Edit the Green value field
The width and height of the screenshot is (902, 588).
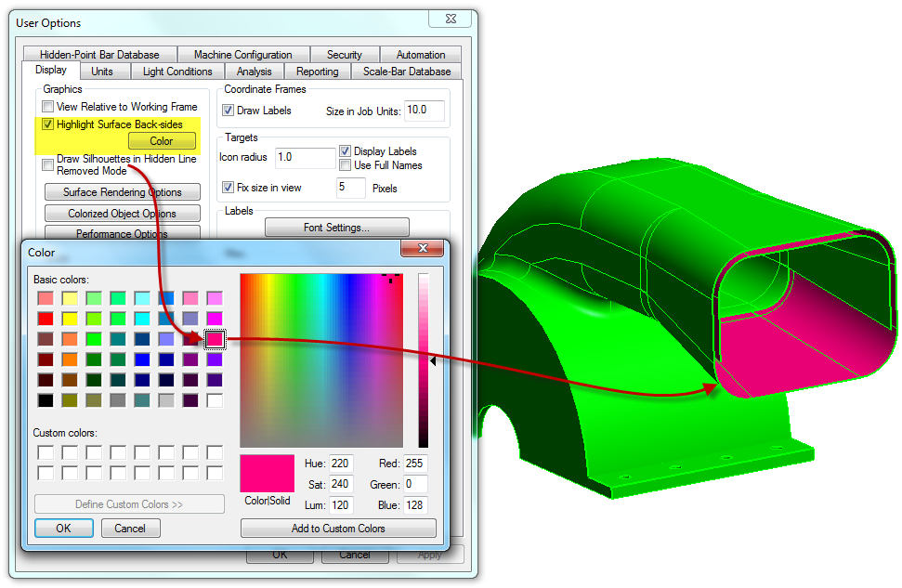click(x=414, y=484)
